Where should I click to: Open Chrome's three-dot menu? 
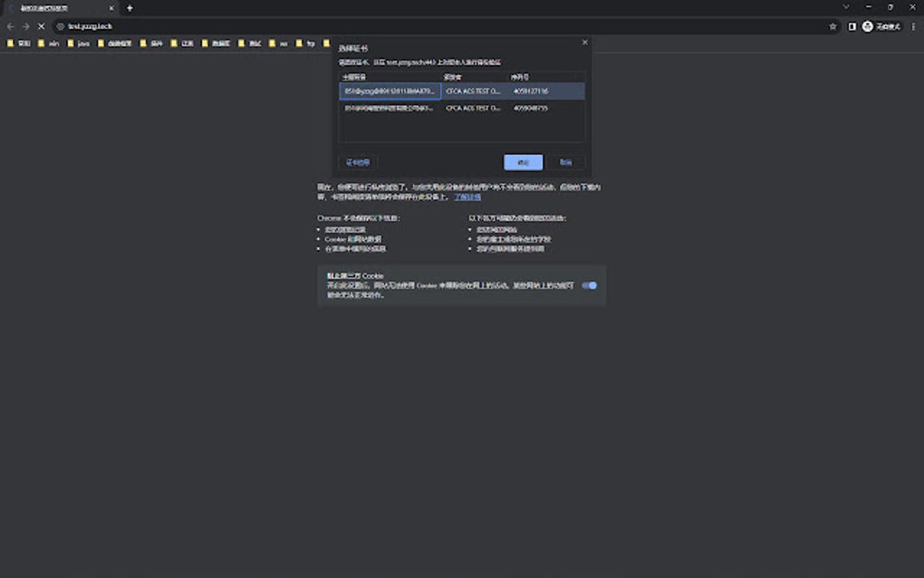[913, 26]
